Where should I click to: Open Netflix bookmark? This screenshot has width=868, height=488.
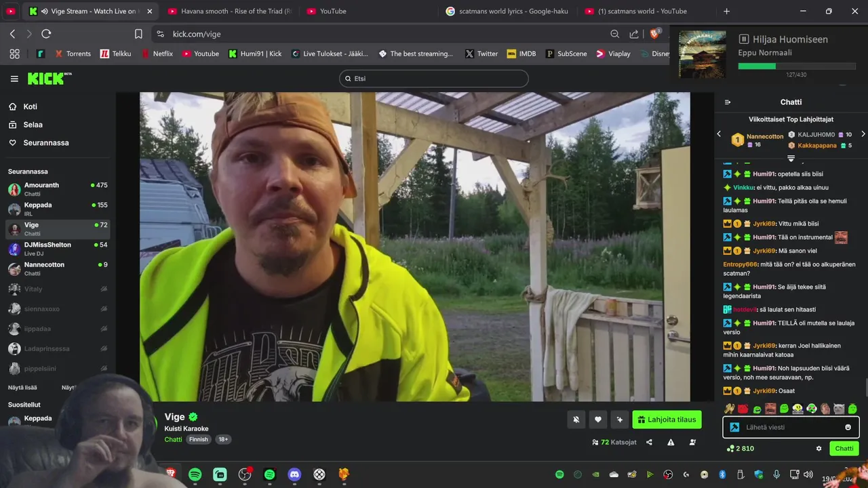pyautogui.click(x=157, y=54)
